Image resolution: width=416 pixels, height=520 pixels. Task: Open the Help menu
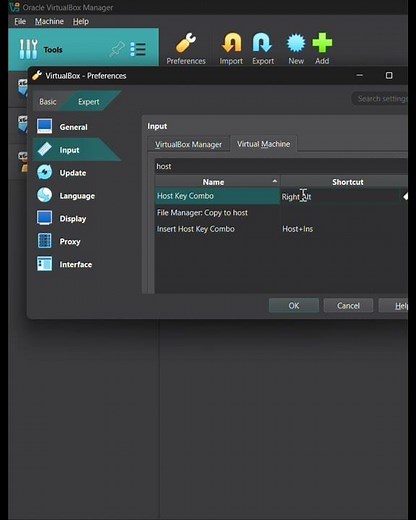click(81, 21)
